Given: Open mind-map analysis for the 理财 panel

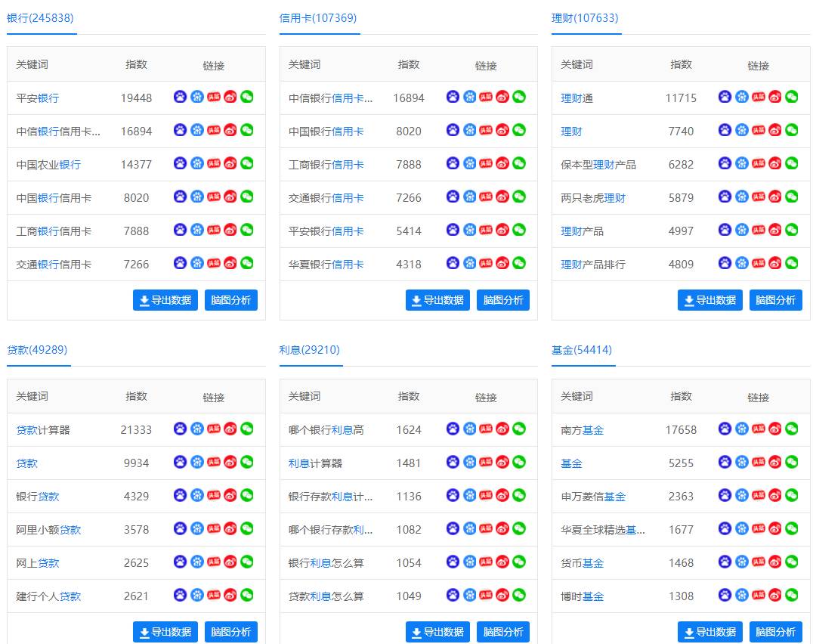Looking at the screenshot, I should coord(776,300).
